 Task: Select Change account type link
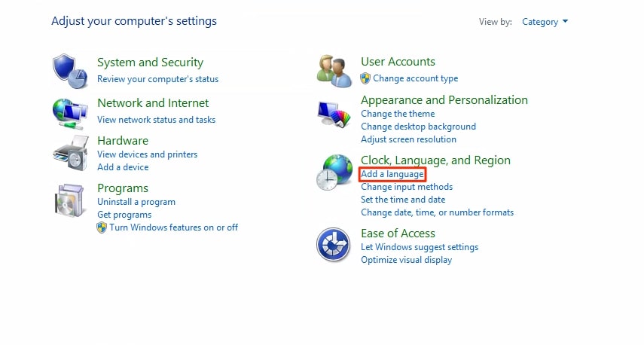point(415,78)
